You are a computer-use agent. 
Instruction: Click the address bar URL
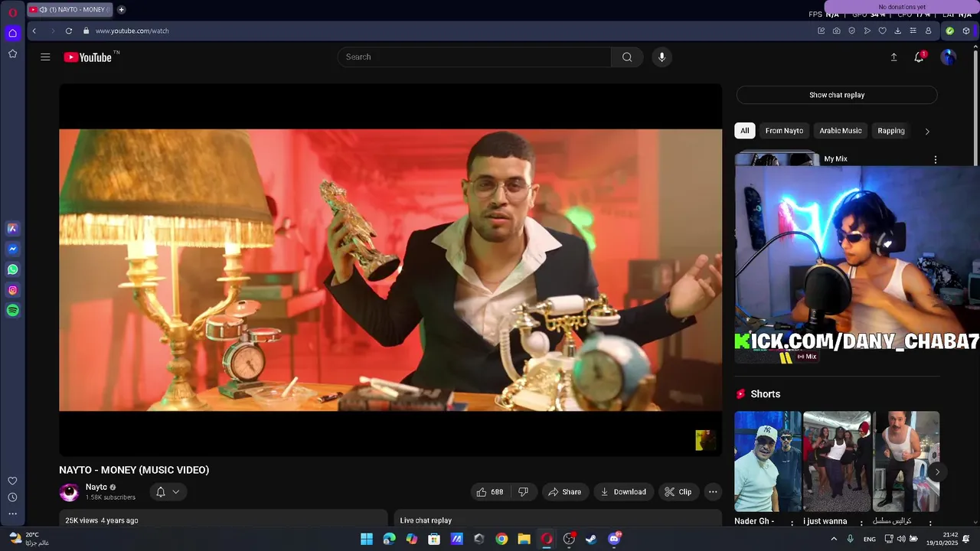(132, 31)
